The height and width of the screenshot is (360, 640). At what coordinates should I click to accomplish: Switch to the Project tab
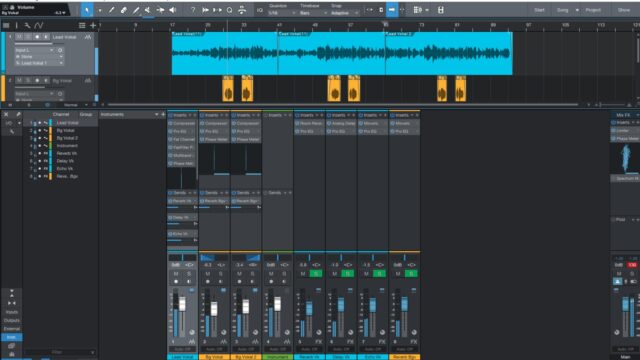(593, 10)
